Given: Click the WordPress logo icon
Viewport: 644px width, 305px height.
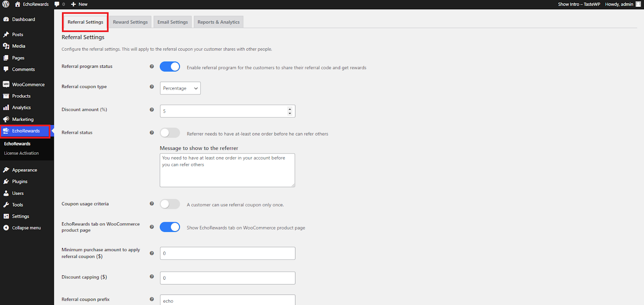Looking at the screenshot, I should tap(6, 4).
